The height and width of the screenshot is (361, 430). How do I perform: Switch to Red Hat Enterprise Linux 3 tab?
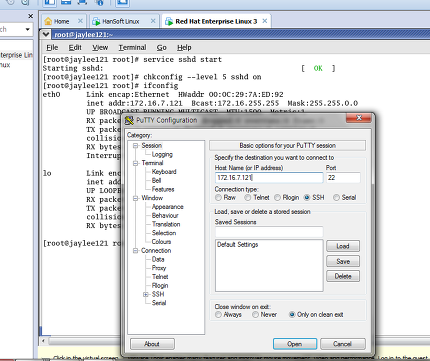click(x=216, y=21)
